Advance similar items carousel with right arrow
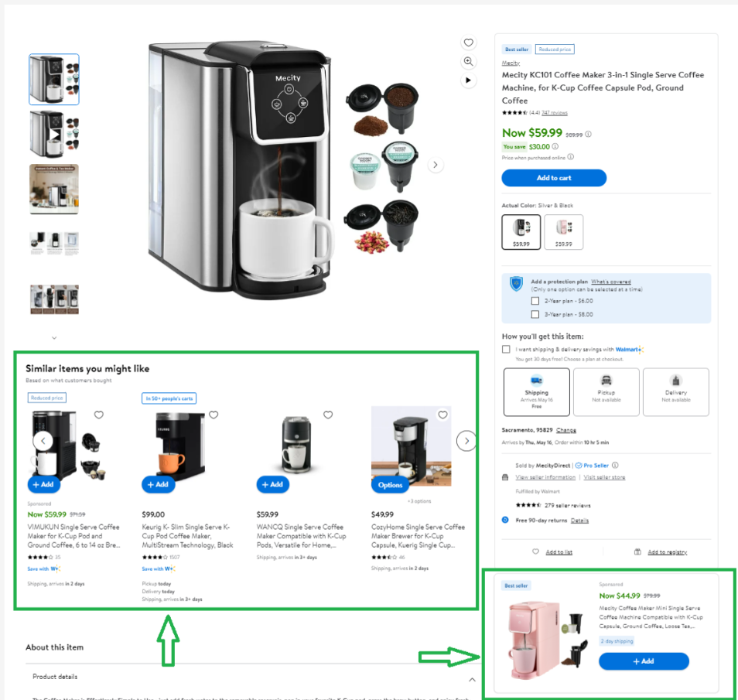This screenshot has height=700, width=738. pyautogui.click(x=466, y=441)
